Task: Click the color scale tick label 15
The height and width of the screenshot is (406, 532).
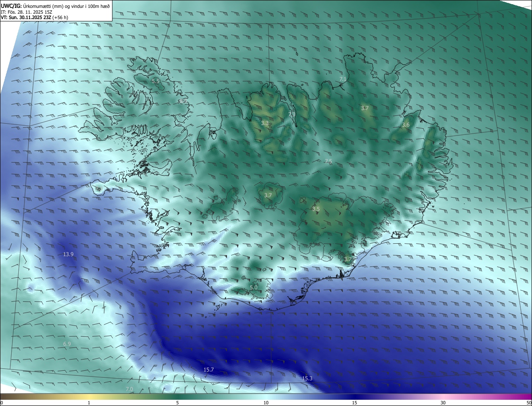Action: click(355, 403)
